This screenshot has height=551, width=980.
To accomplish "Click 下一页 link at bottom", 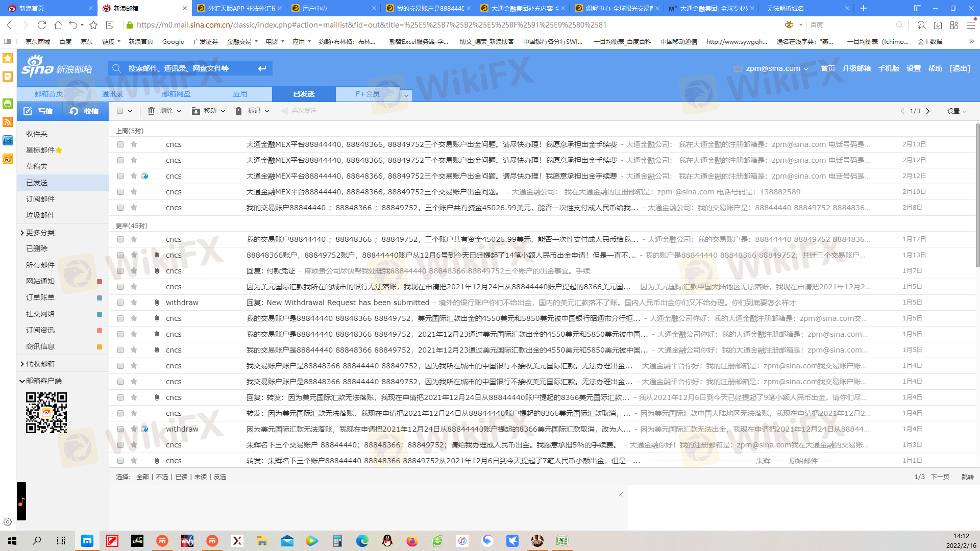I will point(940,477).
